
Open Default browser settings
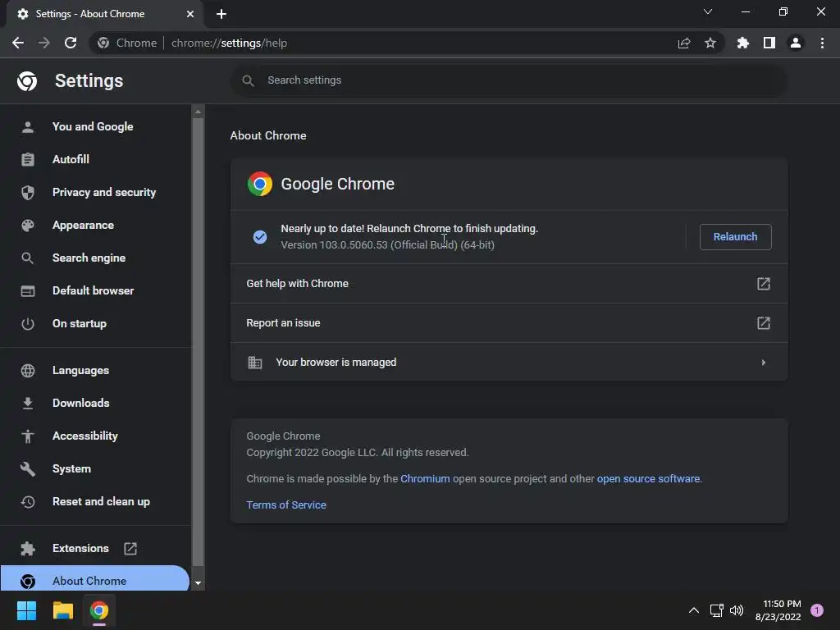tap(95, 290)
